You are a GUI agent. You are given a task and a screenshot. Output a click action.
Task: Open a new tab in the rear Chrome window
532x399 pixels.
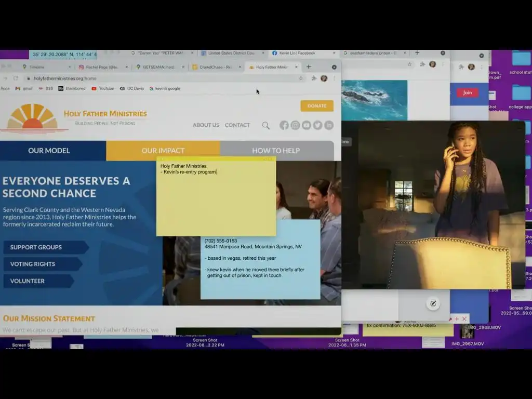click(417, 52)
